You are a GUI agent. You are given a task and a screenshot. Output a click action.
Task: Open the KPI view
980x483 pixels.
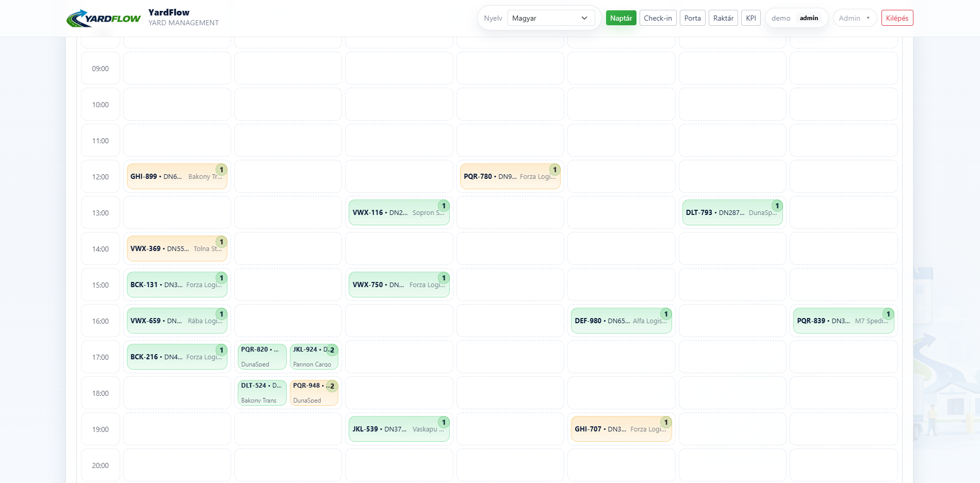point(750,18)
